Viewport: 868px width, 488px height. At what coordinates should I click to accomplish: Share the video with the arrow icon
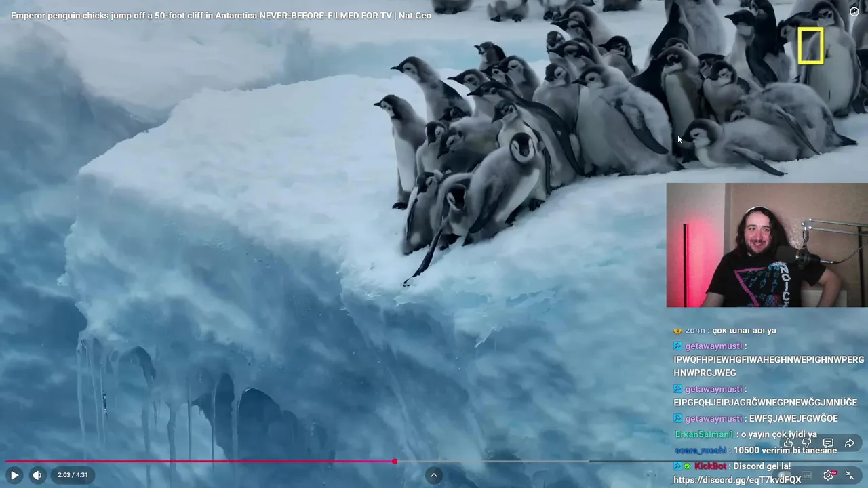(849, 443)
